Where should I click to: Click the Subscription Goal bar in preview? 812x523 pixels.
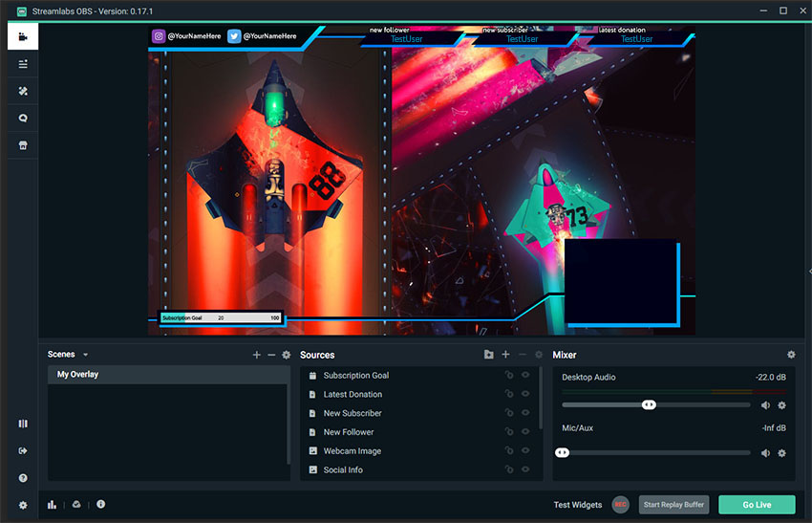pyautogui.click(x=221, y=317)
